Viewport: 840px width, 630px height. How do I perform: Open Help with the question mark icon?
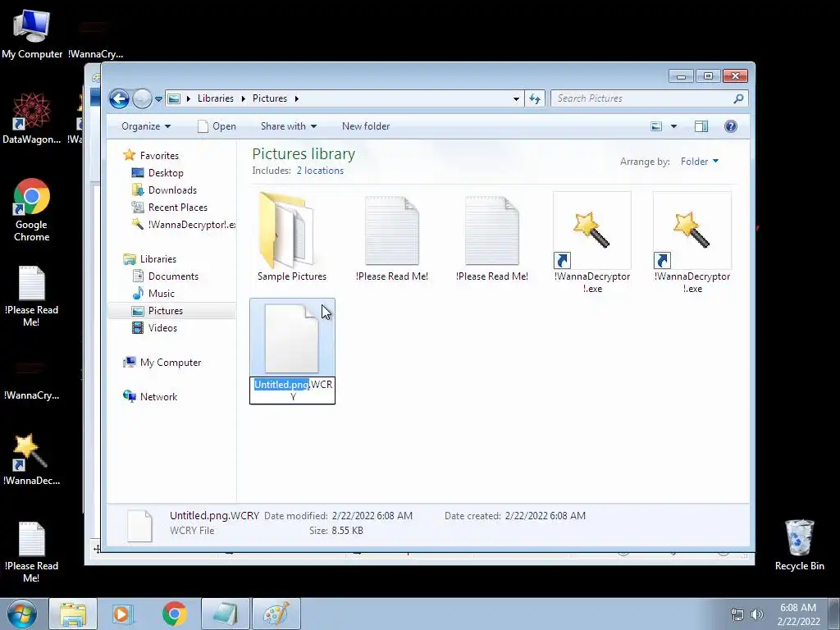[731, 126]
